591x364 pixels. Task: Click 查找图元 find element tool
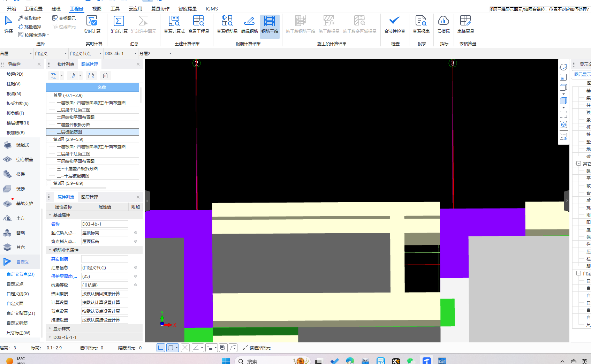pyautogui.click(x=64, y=18)
